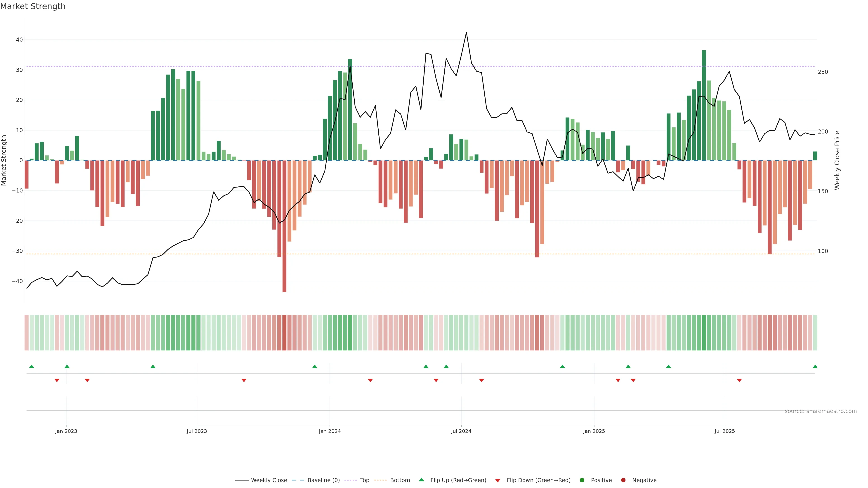Click the Jan 2024 x-axis label

coord(330,431)
